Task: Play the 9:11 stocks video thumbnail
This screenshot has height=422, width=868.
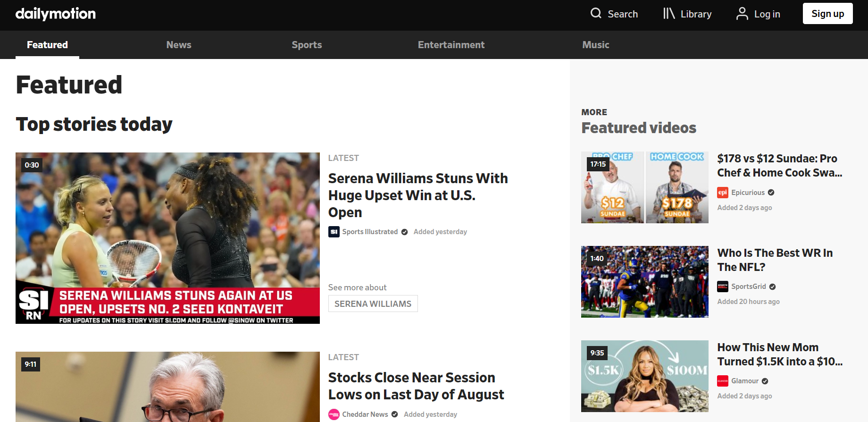Action: [x=167, y=387]
